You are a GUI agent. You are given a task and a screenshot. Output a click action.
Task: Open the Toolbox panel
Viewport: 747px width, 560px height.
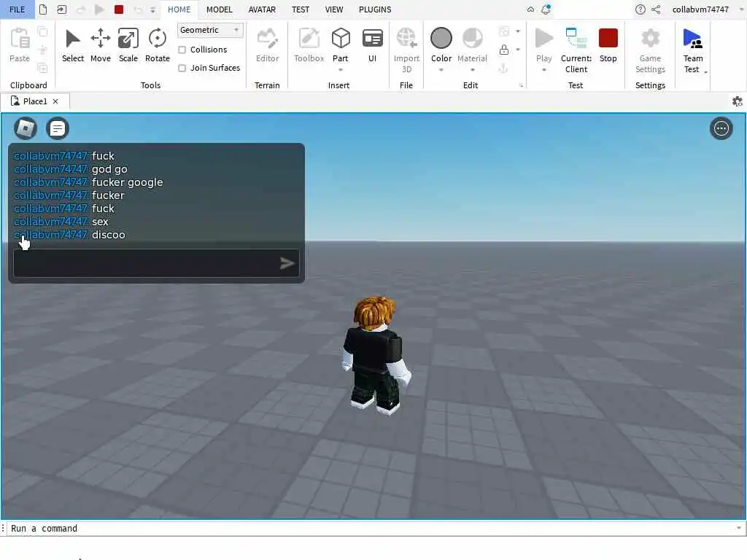[309, 46]
